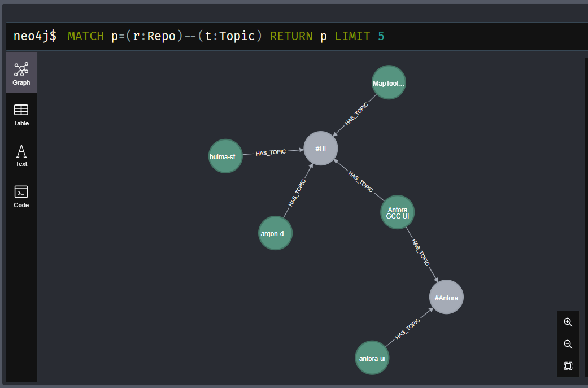
Task: Click HAS_TOPIC edge from antora-ui to #Antora
Action: [407, 329]
